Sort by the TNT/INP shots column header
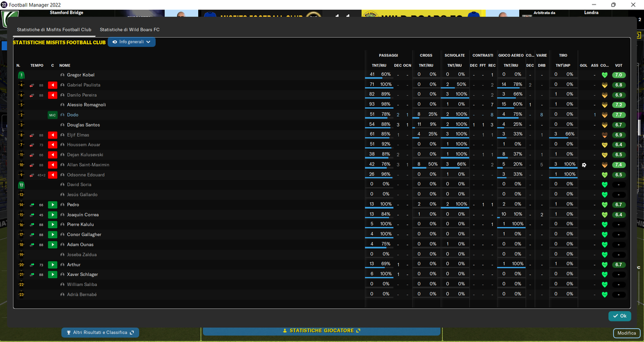This screenshot has width=644, height=342. point(562,65)
